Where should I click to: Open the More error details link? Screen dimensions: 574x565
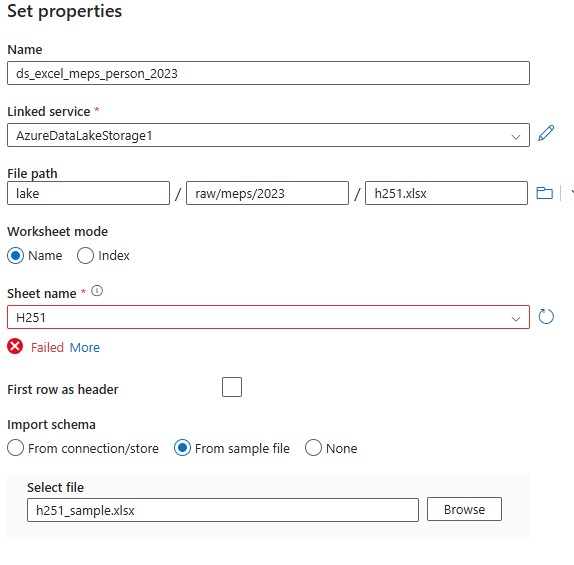click(x=85, y=347)
